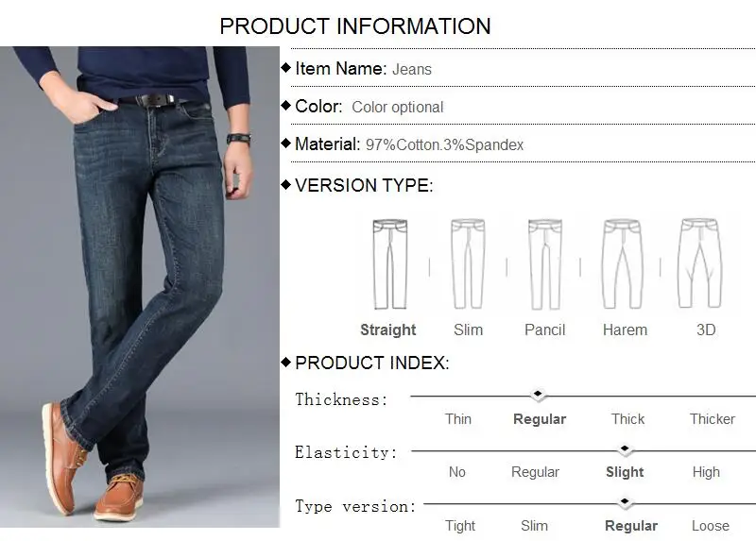The width and height of the screenshot is (756, 541).
Task: Click the PRODUCT INFORMATION heading
Action: [355, 26]
